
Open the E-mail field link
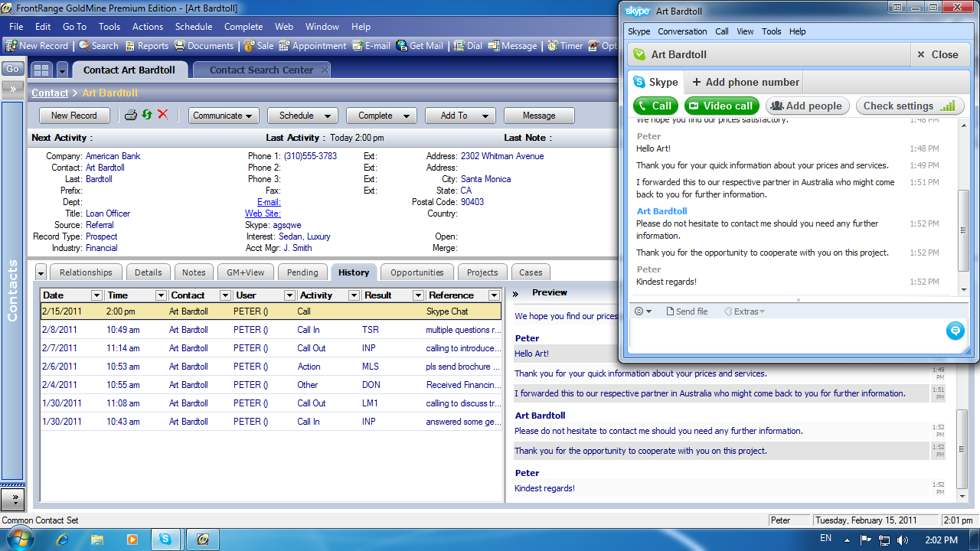269,202
